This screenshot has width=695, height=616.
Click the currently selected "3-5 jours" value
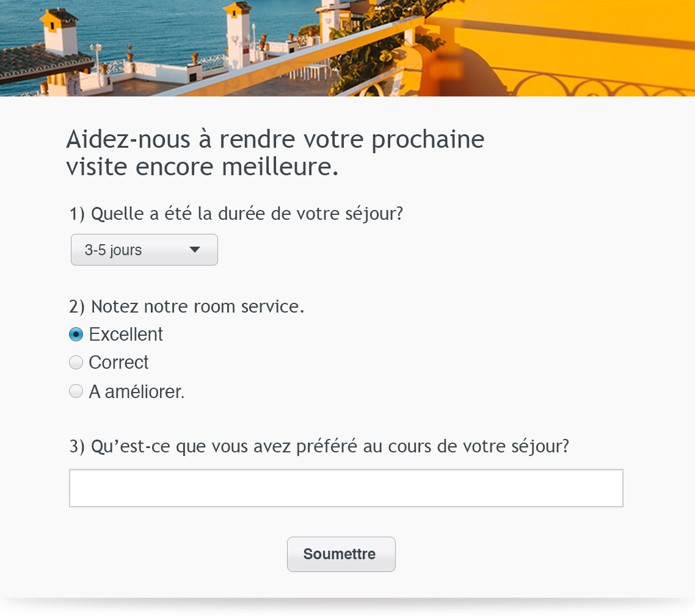(x=114, y=250)
